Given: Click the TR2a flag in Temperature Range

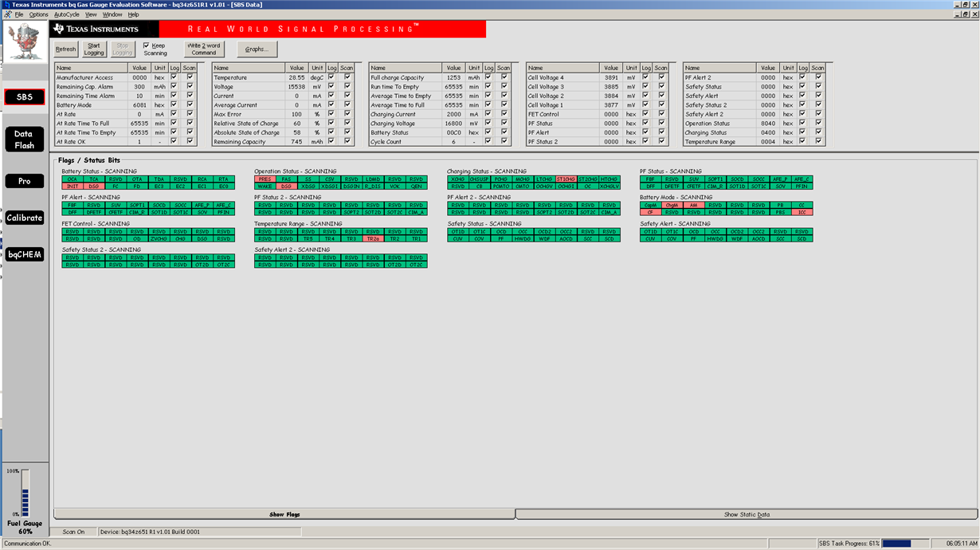Looking at the screenshot, I should click(373, 238).
